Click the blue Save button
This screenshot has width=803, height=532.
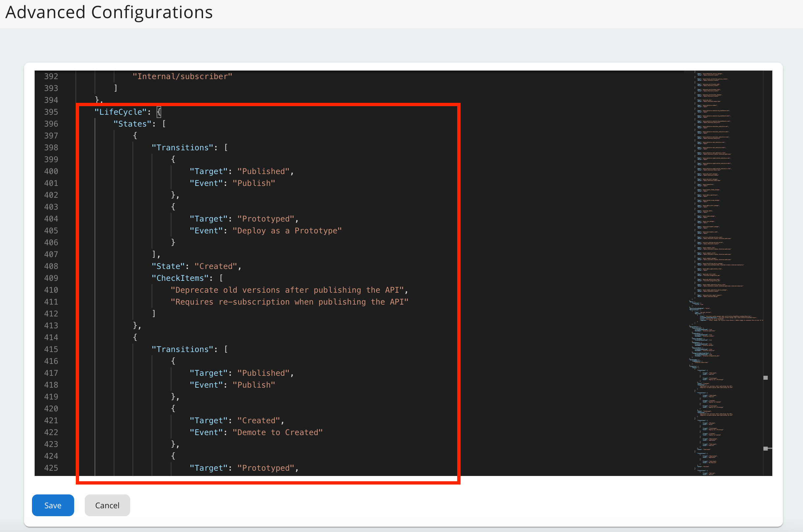click(53, 505)
